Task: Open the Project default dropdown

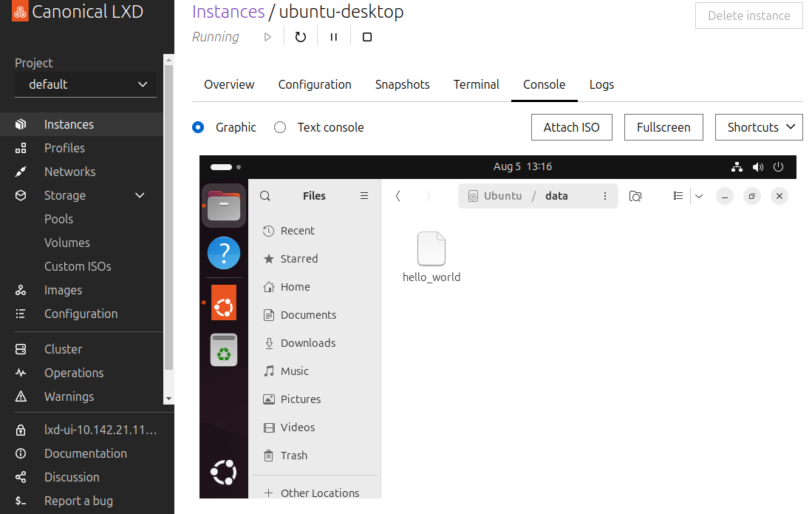Action: coord(86,84)
